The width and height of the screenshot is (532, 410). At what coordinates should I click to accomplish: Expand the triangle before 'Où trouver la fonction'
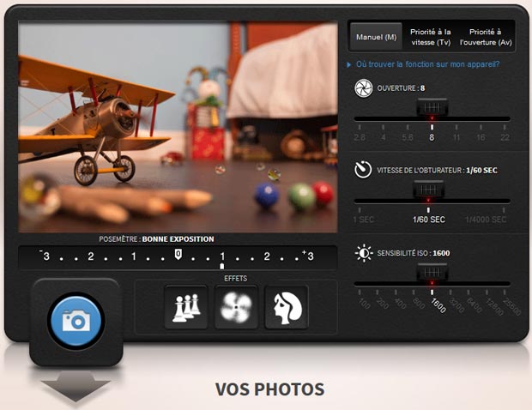(348, 64)
